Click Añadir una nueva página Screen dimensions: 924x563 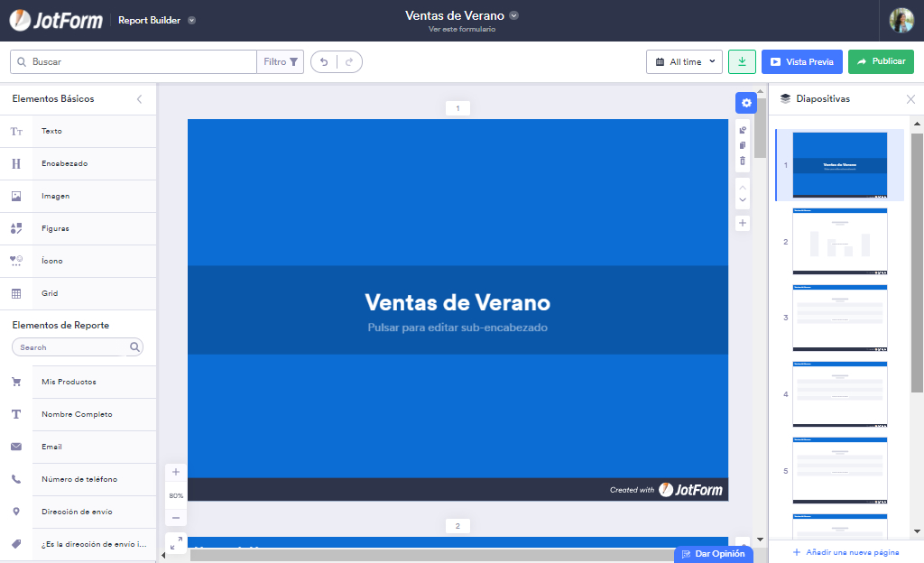pos(846,552)
